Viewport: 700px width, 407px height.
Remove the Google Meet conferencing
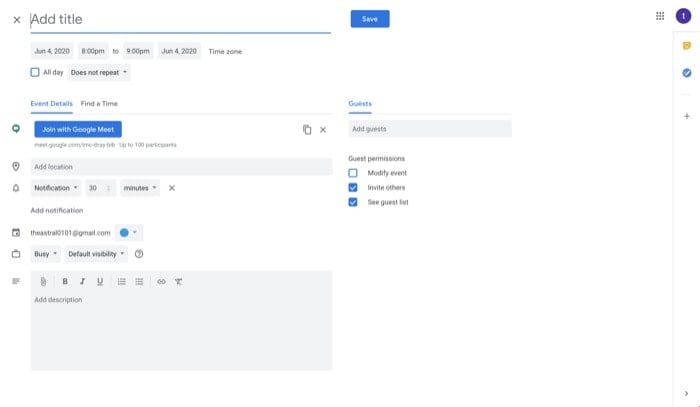323,130
